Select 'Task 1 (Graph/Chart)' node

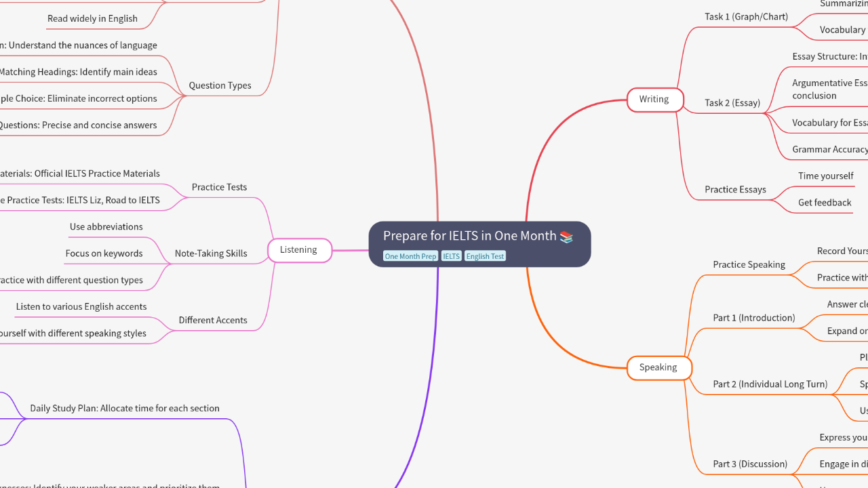pyautogui.click(x=746, y=16)
